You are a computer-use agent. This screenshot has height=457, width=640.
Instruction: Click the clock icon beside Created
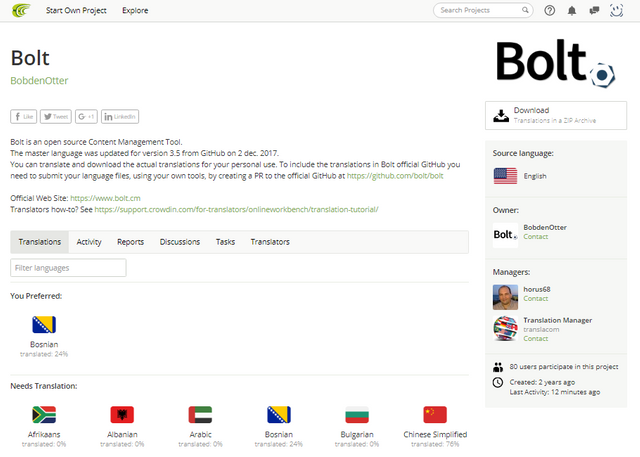click(x=498, y=382)
